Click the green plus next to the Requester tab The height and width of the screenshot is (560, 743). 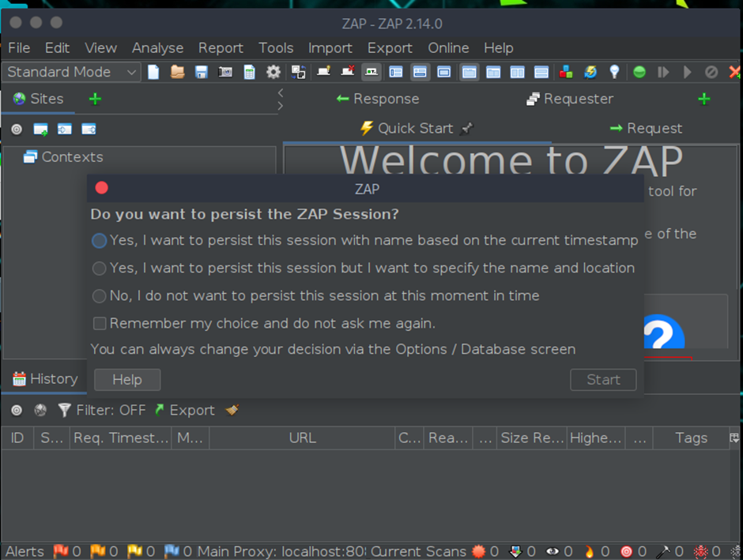(704, 99)
